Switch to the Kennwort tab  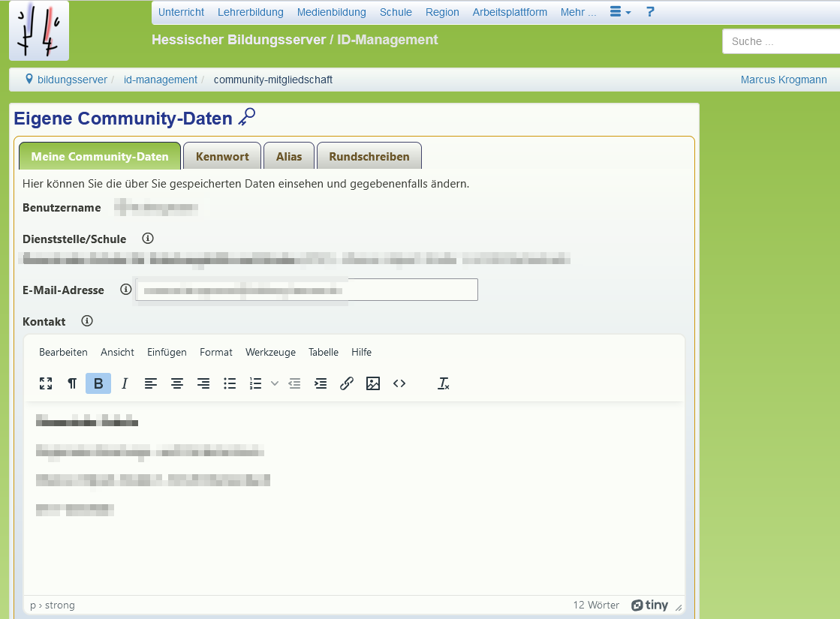(x=222, y=156)
